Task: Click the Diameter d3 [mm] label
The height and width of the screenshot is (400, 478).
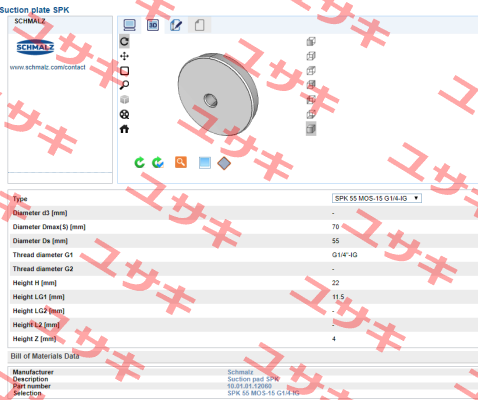Action: point(40,213)
